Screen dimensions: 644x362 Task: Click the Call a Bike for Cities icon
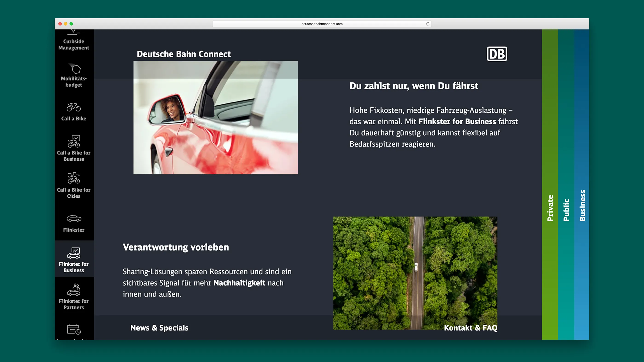(x=74, y=178)
